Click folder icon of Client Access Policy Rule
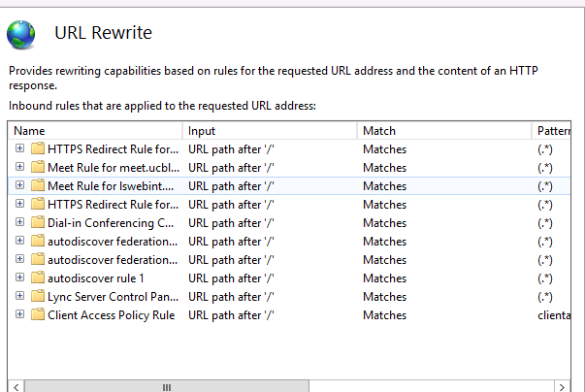585x392 pixels. pyautogui.click(x=38, y=315)
